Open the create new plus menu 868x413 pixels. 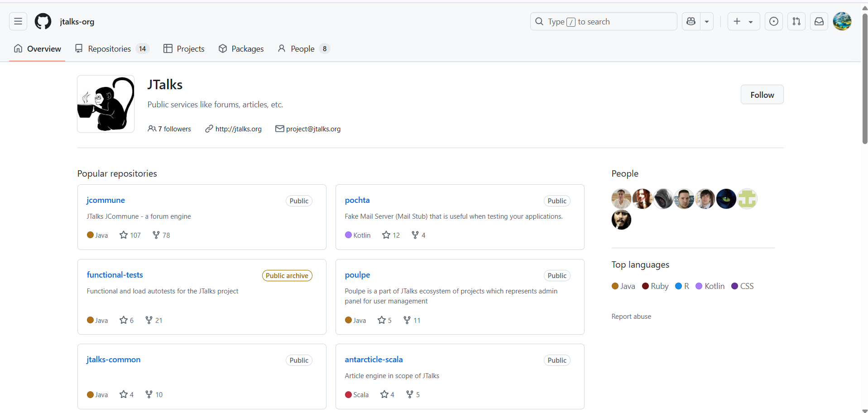[743, 21]
